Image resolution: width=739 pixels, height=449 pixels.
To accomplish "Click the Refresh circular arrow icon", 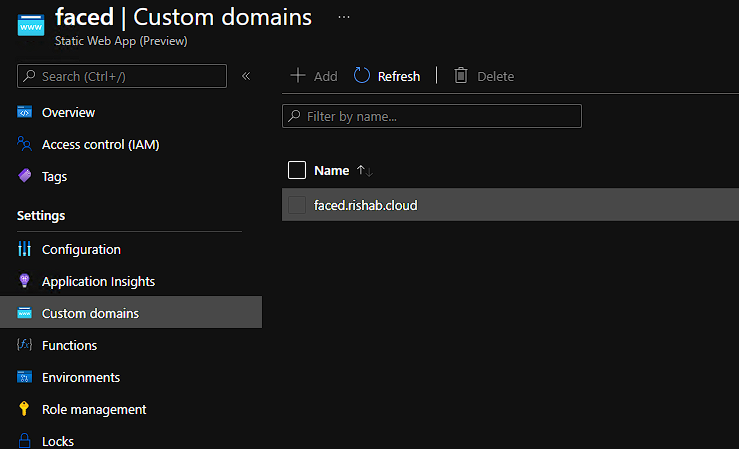I will point(362,75).
